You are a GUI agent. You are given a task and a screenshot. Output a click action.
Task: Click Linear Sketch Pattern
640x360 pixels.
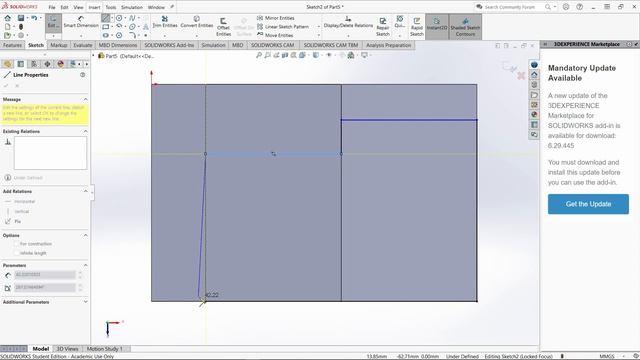click(282, 27)
